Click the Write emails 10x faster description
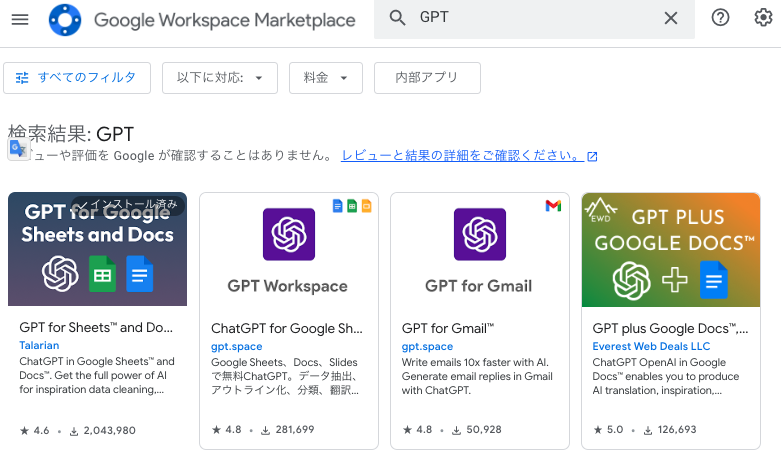The height and width of the screenshot is (455, 781). pos(477,376)
